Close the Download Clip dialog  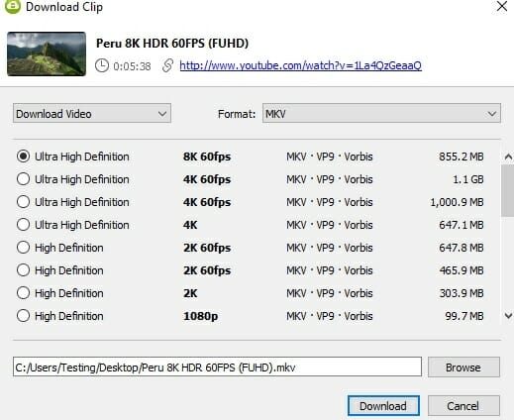[502, 6]
